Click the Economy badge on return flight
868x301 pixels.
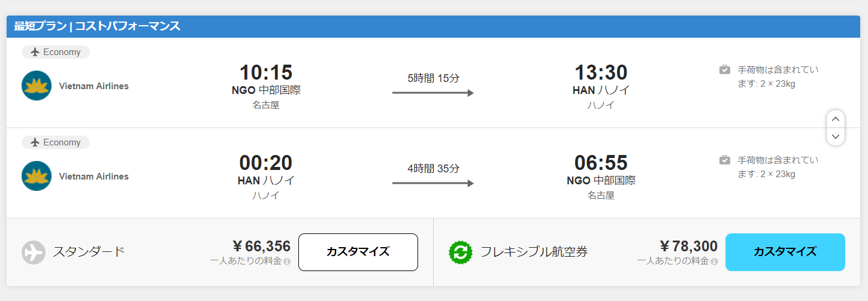[x=56, y=142]
